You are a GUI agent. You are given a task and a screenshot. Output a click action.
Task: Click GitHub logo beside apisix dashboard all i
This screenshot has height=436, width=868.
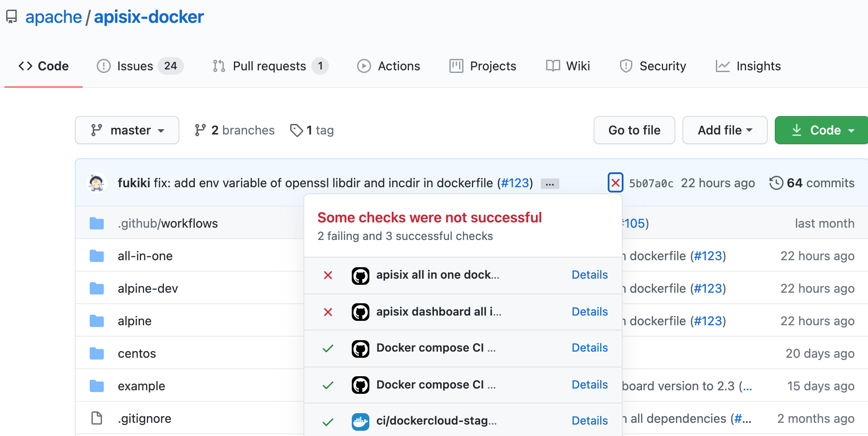[x=361, y=312]
